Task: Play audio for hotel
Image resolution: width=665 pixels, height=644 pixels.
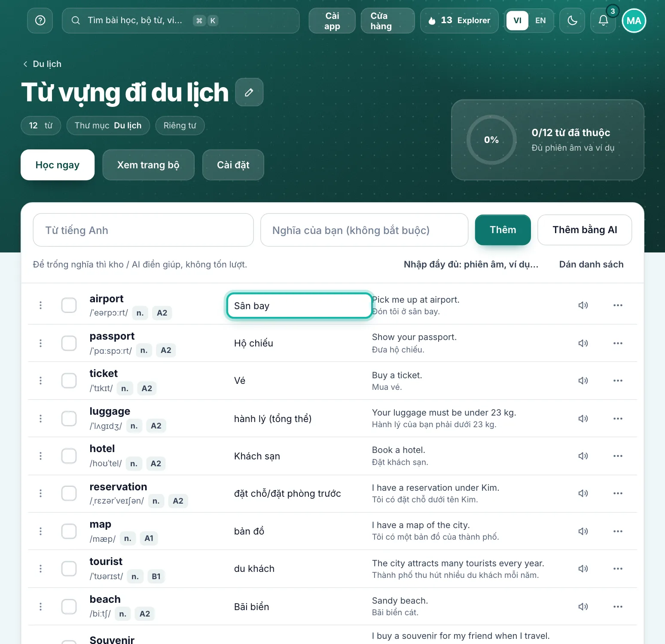Action: (583, 456)
